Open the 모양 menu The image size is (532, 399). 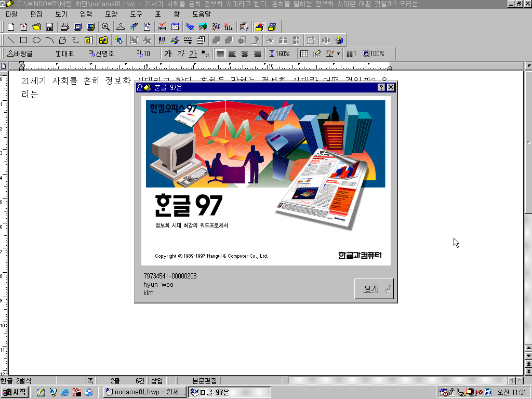point(111,14)
